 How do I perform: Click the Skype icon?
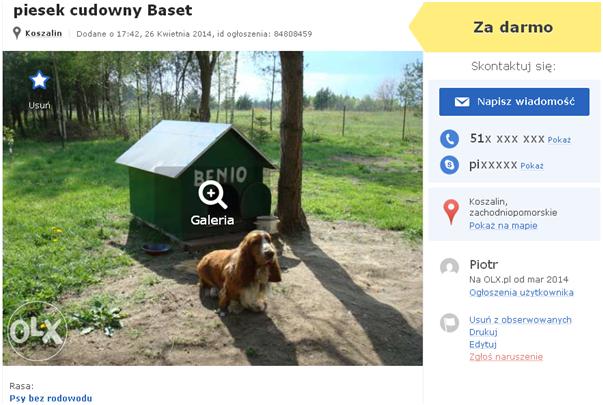pyautogui.click(x=449, y=165)
